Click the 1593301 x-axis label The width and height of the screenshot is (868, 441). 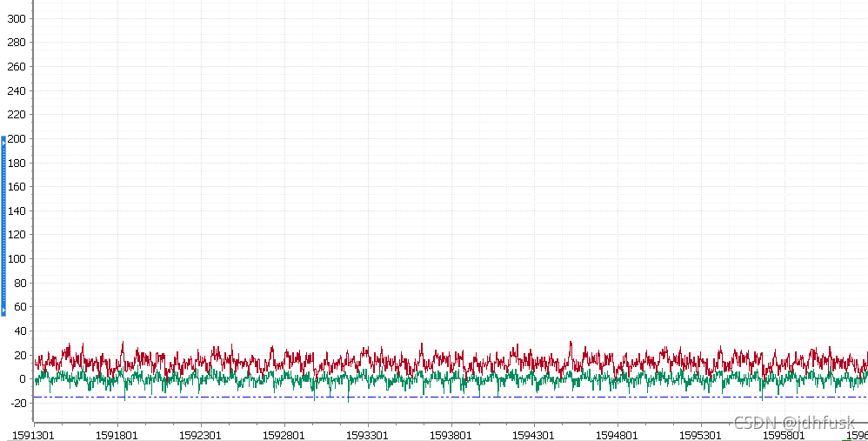[x=367, y=436]
